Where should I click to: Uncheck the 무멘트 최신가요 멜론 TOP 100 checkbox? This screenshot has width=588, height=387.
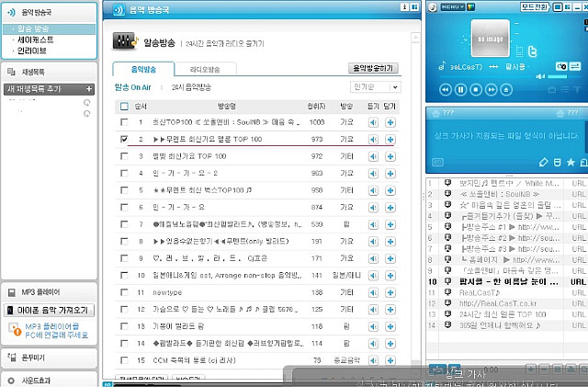click(x=124, y=139)
